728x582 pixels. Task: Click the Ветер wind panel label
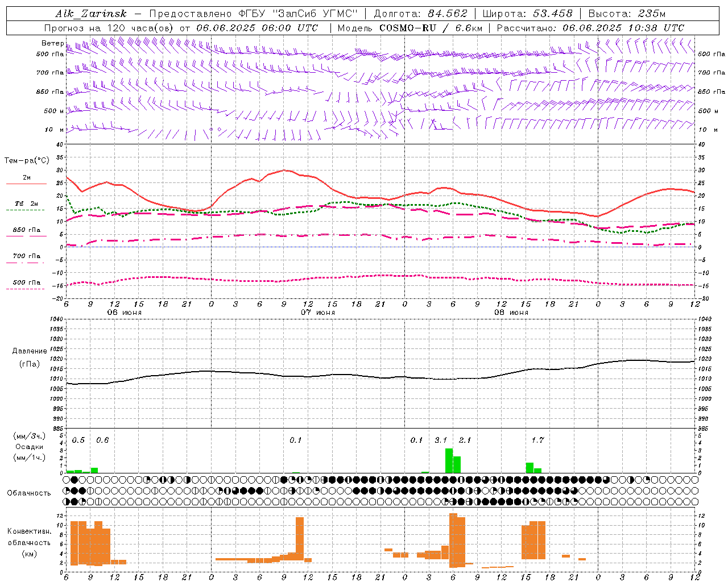(52, 43)
